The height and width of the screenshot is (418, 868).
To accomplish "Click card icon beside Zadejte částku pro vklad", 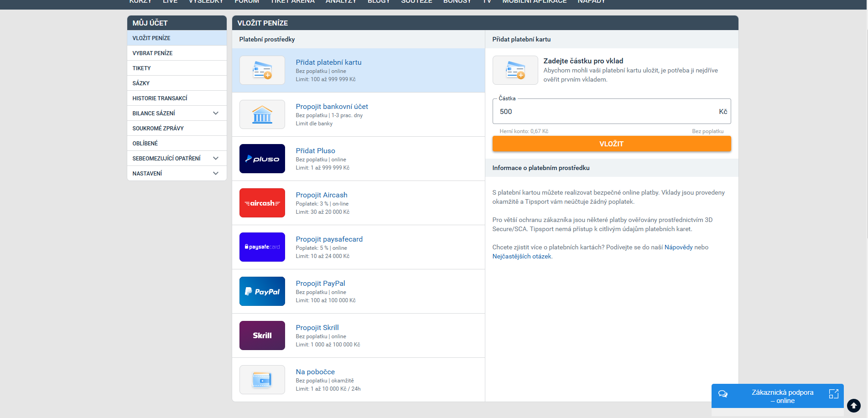I will [x=515, y=70].
